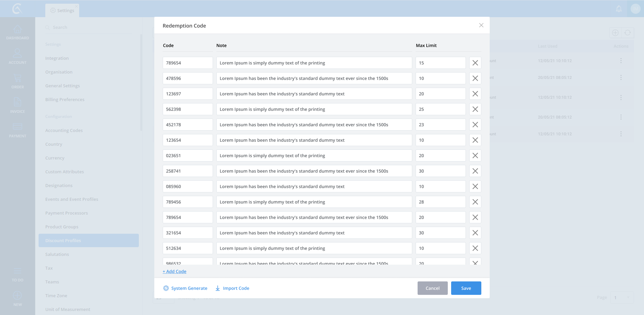Click the System Generate gear icon
This screenshot has width=644, height=315.
(166, 288)
